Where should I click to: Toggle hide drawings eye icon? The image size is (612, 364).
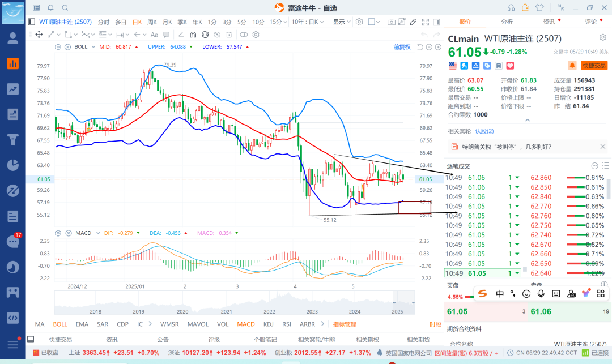tap(217, 35)
